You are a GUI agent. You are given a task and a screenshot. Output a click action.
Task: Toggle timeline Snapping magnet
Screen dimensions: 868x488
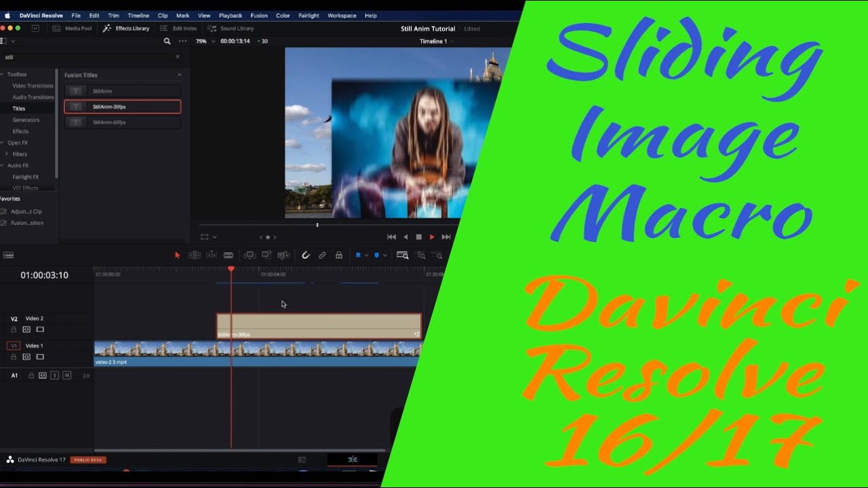click(306, 256)
